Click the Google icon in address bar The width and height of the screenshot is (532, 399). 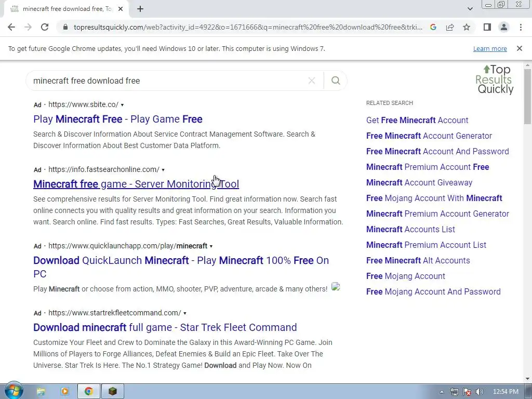(433, 27)
